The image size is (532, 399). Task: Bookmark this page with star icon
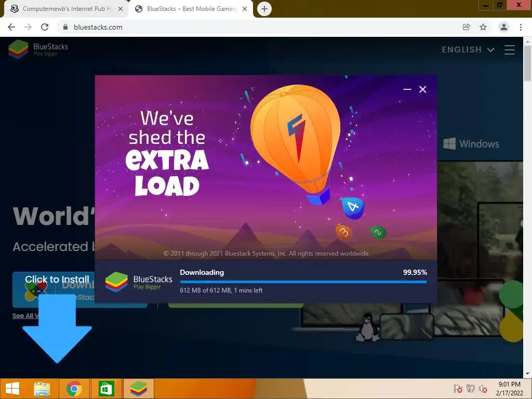point(483,27)
